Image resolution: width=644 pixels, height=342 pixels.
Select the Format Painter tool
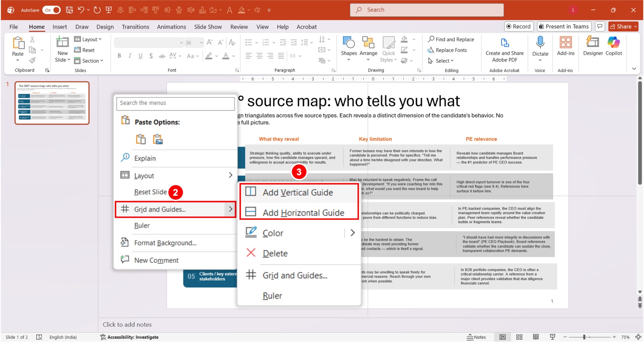coord(32,60)
